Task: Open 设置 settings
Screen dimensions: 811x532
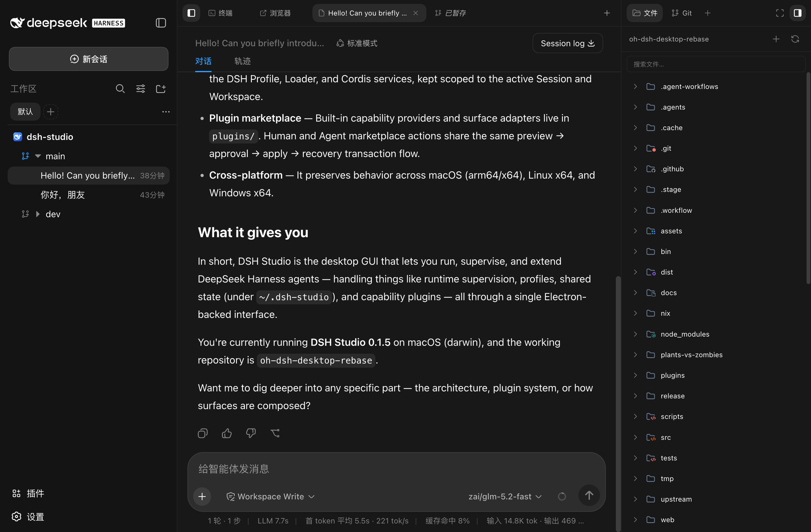Action: tap(28, 517)
